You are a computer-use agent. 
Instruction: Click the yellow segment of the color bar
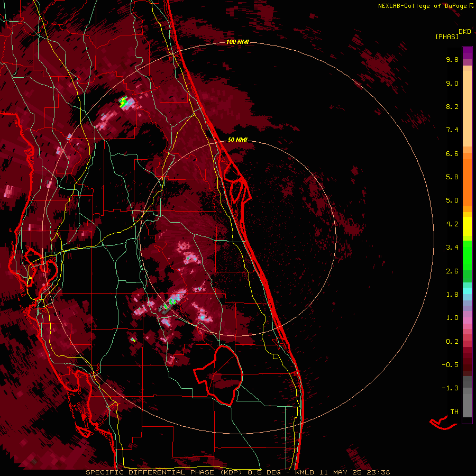pyautogui.click(x=467, y=226)
